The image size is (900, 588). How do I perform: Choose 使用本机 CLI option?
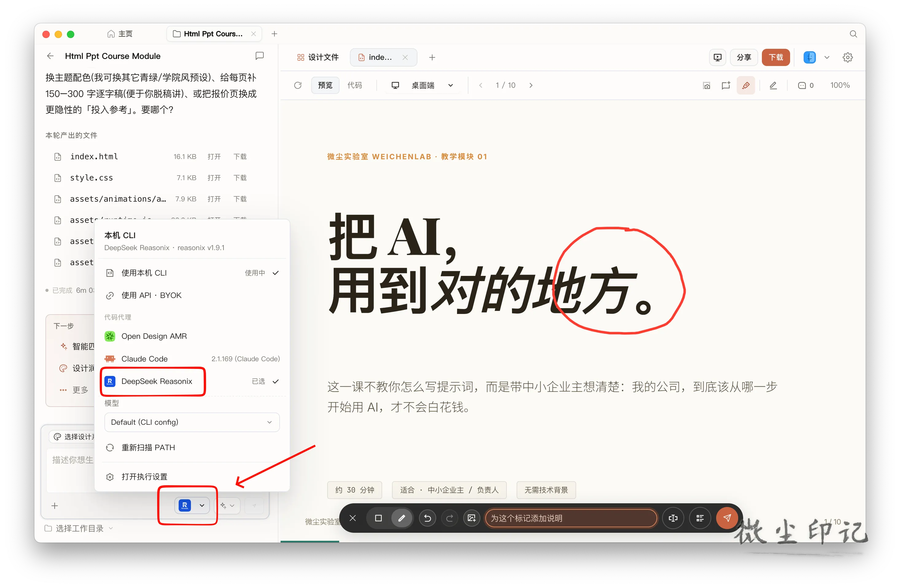(192, 273)
